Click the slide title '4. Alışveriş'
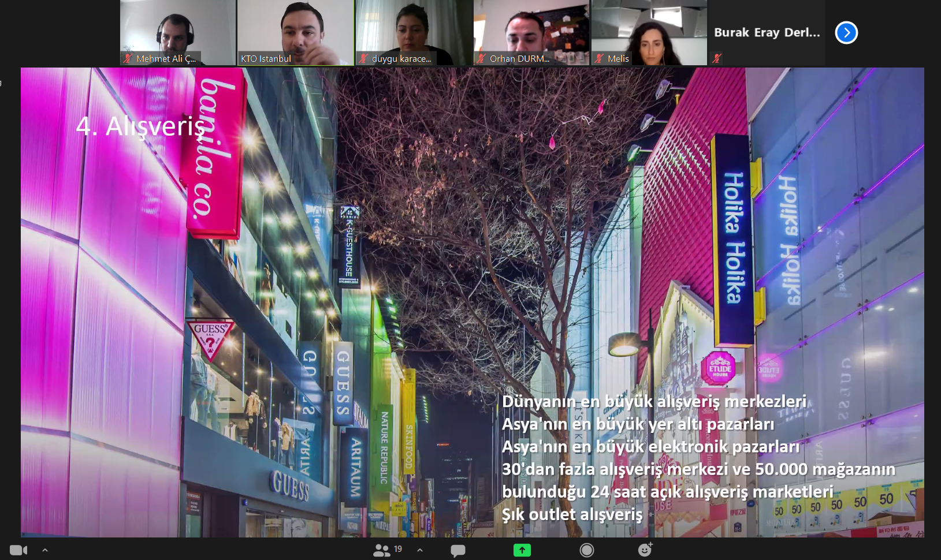Image resolution: width=941 pixels, height=560 pixels. [x=140, y=126]
